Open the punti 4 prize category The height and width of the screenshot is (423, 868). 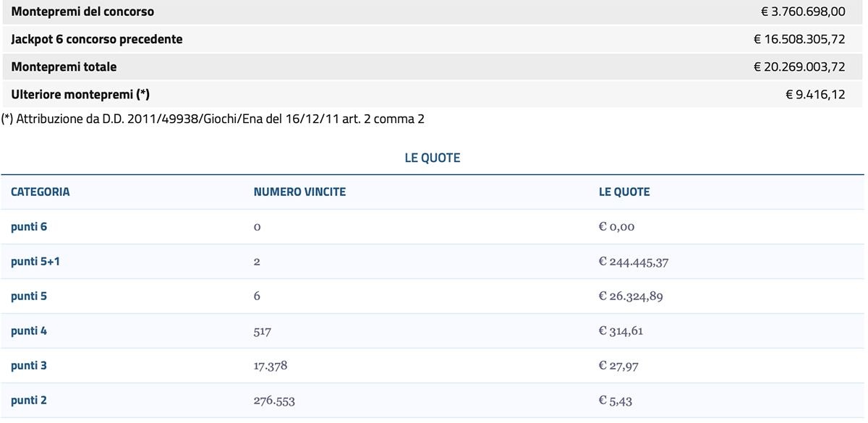(29, 330)
